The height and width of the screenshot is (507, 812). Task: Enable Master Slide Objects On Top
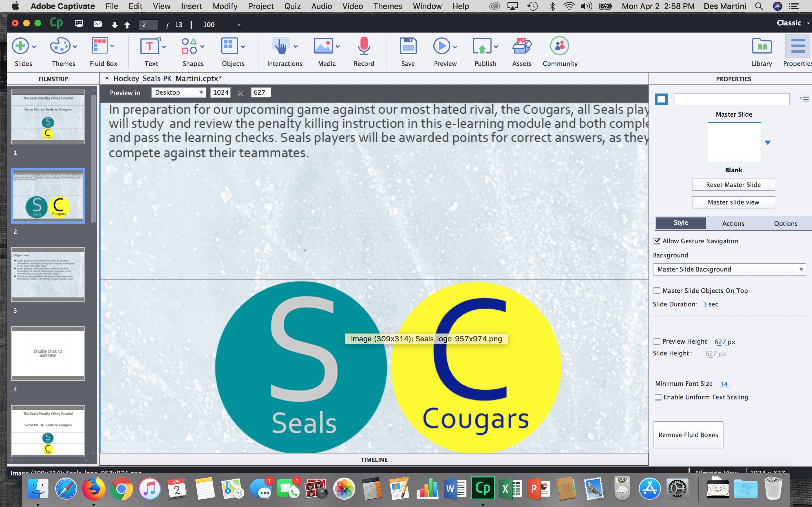(x=658, y=290)
